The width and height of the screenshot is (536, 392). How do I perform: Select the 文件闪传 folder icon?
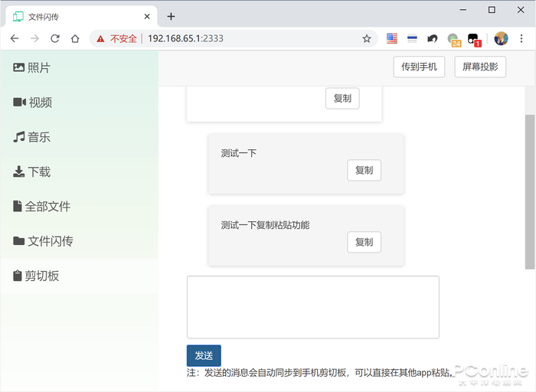tap(19, 241)
